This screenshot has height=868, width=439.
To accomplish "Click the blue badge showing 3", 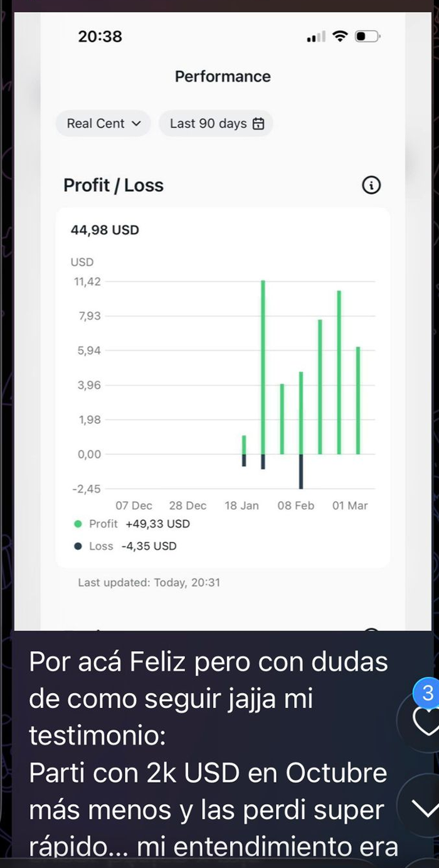I will coord(428,693).
